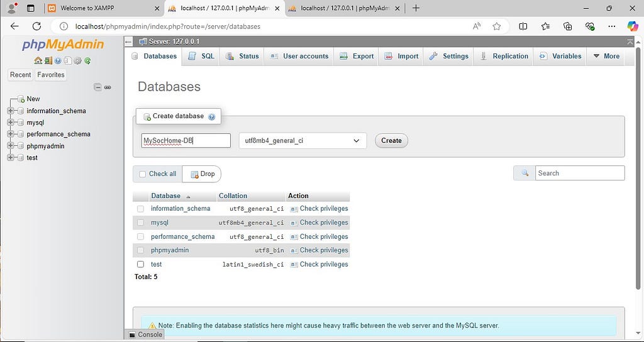Open Edge Copilot icon
The height and width of the screenshot is (342, 644).
633,26
